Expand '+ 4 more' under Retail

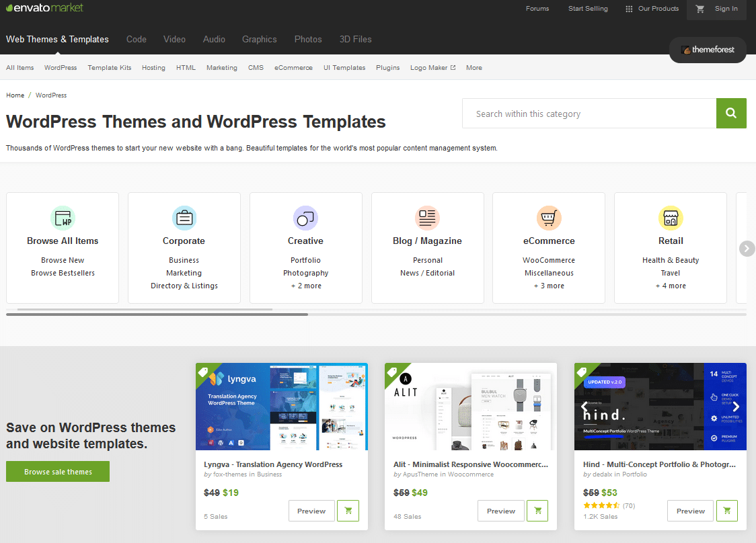tap(671, 286)
